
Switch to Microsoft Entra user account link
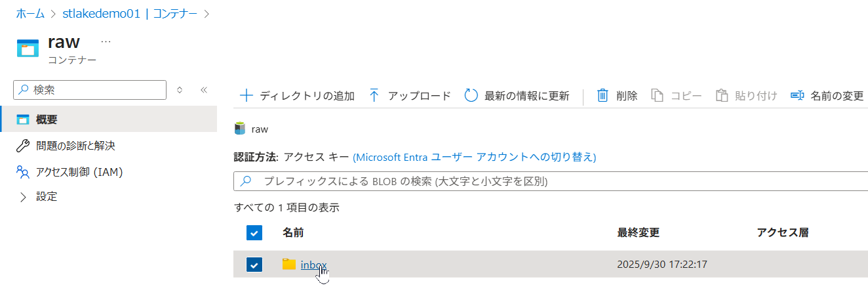474,158
